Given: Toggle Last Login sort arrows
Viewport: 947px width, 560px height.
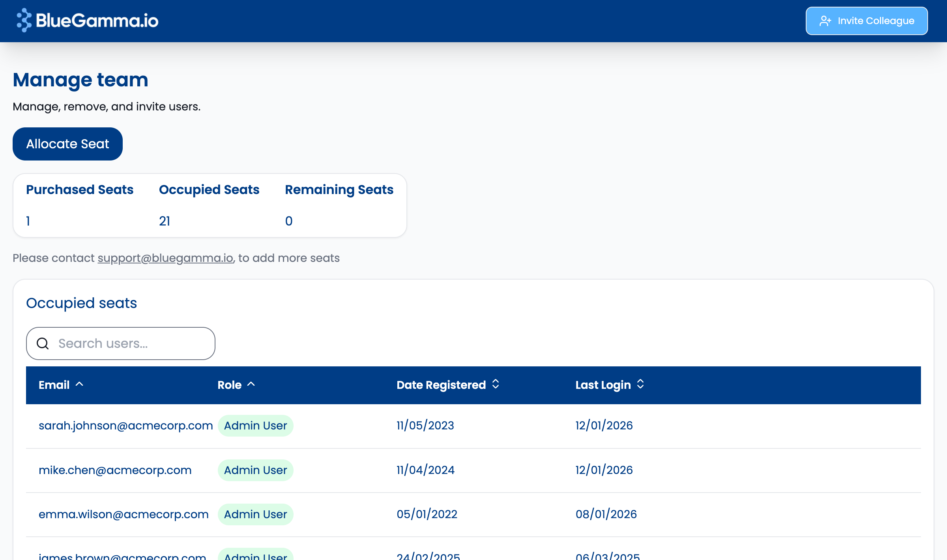Looking at the screenshot, I should [640, 384].
